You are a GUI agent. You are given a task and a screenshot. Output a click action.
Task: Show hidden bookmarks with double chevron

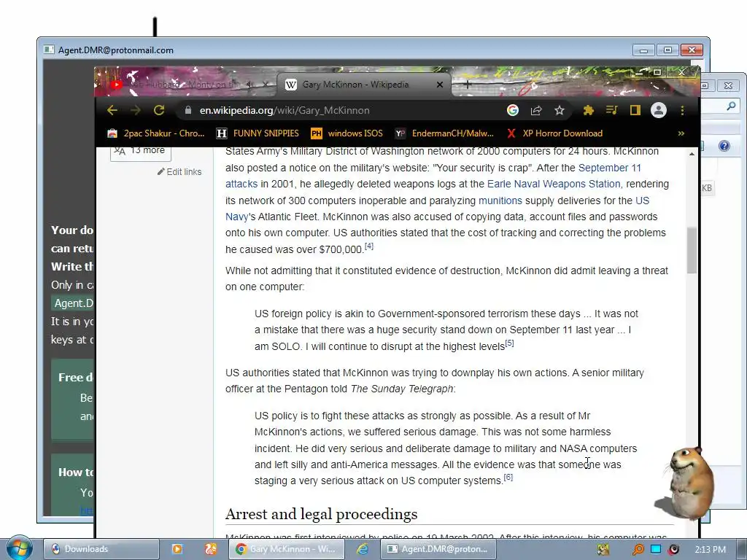click(x=681, y=133)
